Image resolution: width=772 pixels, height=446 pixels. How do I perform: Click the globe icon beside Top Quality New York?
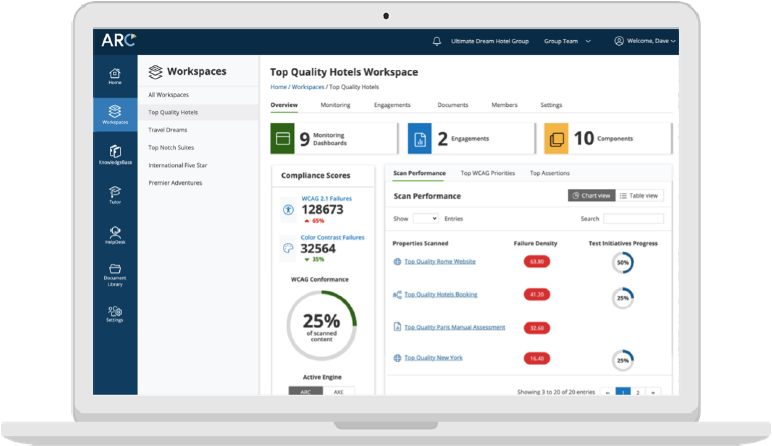click(x=397, y=358)
